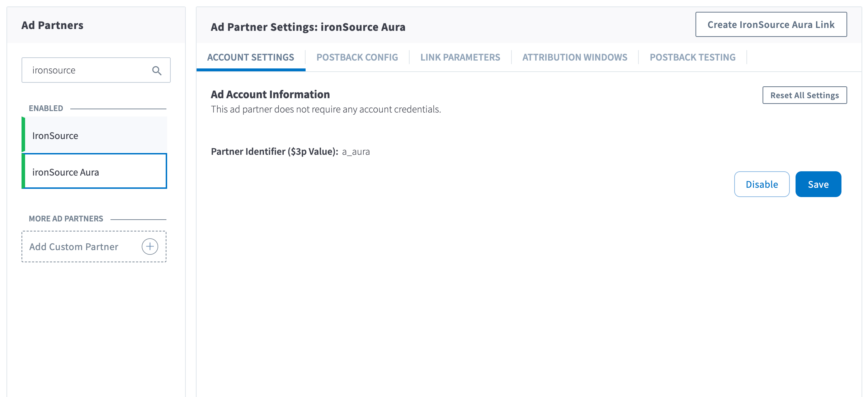
Task: Click the MORE AD PARTNERS section label
Action: (66, 219)
